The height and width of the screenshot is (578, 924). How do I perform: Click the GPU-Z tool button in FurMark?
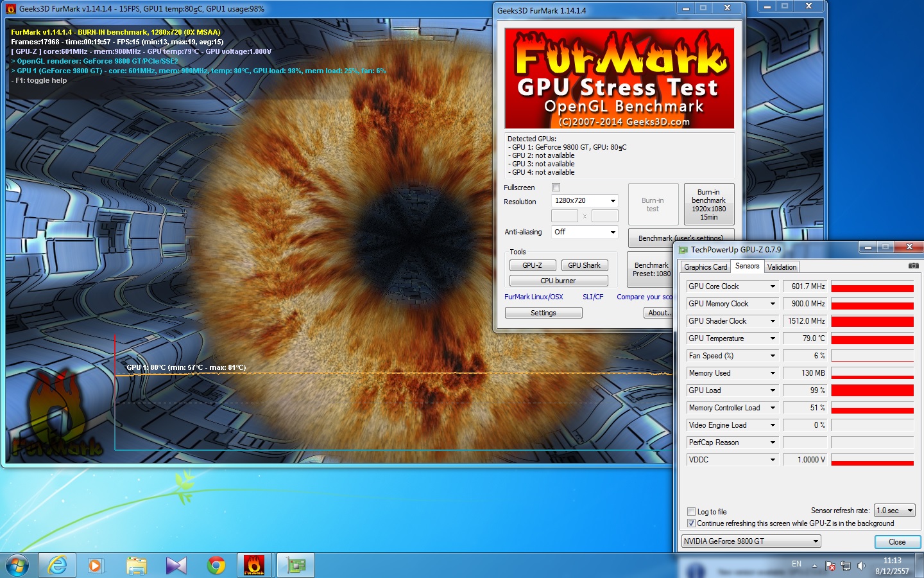point(533,265)
